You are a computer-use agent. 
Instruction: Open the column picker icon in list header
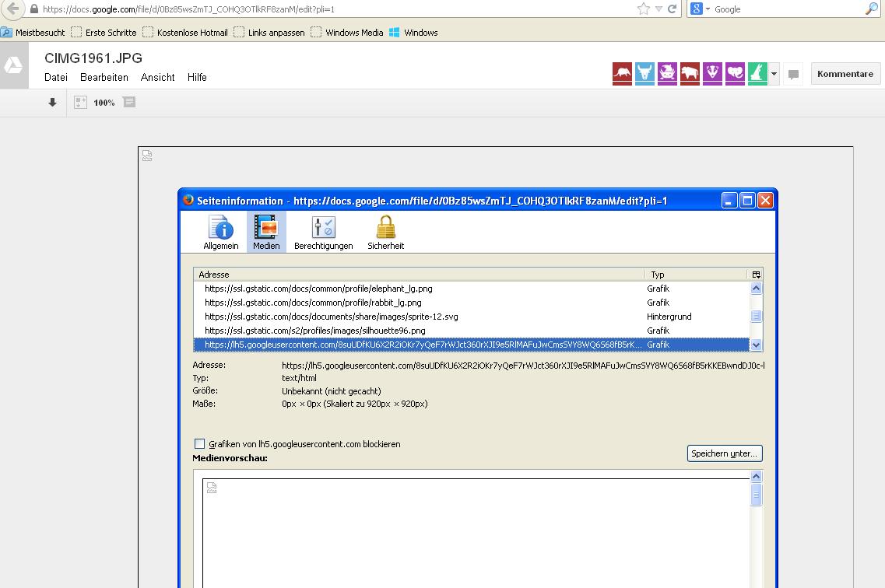756,275
